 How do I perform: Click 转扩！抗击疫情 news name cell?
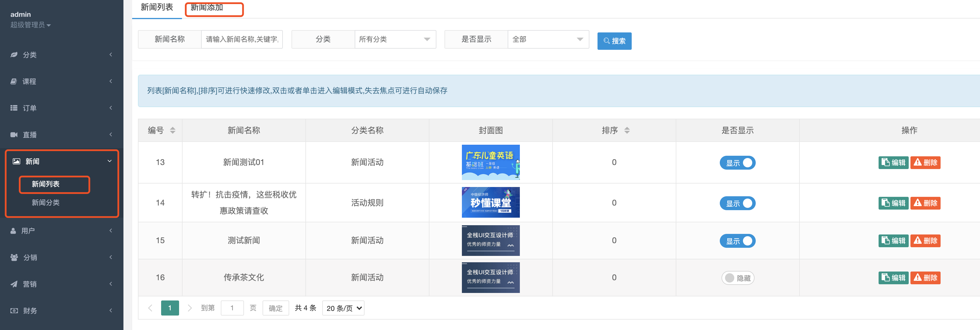pos(244,203)
